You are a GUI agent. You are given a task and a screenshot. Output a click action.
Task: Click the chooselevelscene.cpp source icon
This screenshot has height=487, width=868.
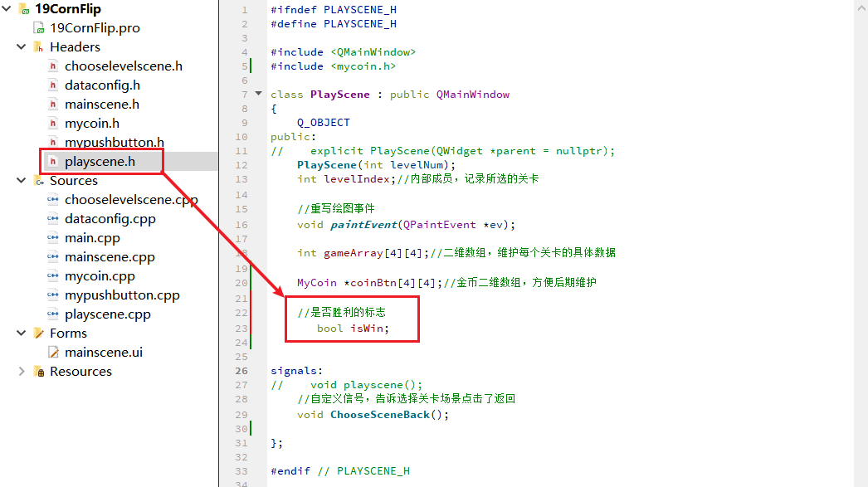[x=53, y=200]
